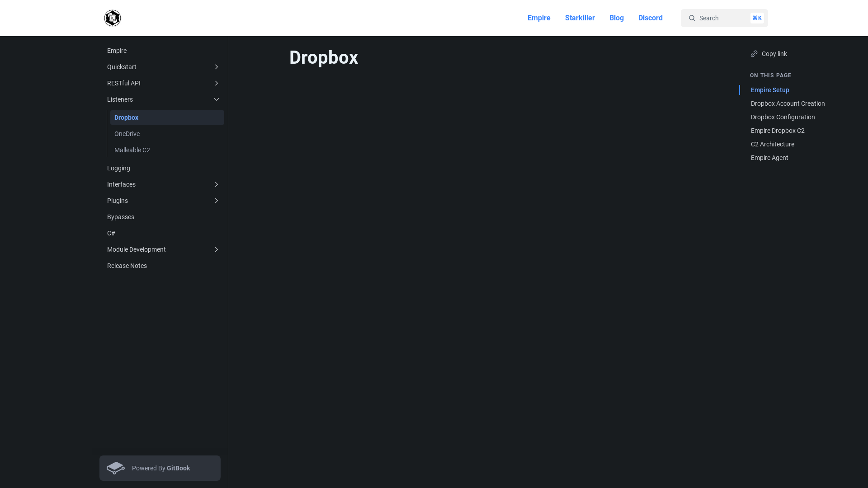Click the search magnifier icon
This screenshot has height=488, width=868.
[x=692, y=18]
